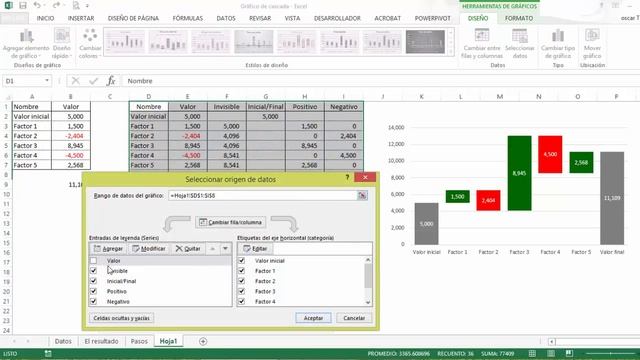Screen dimensions: 640x360
Task: Uncheck the Invisible series checkbox
Action: (x=93, y=271)
